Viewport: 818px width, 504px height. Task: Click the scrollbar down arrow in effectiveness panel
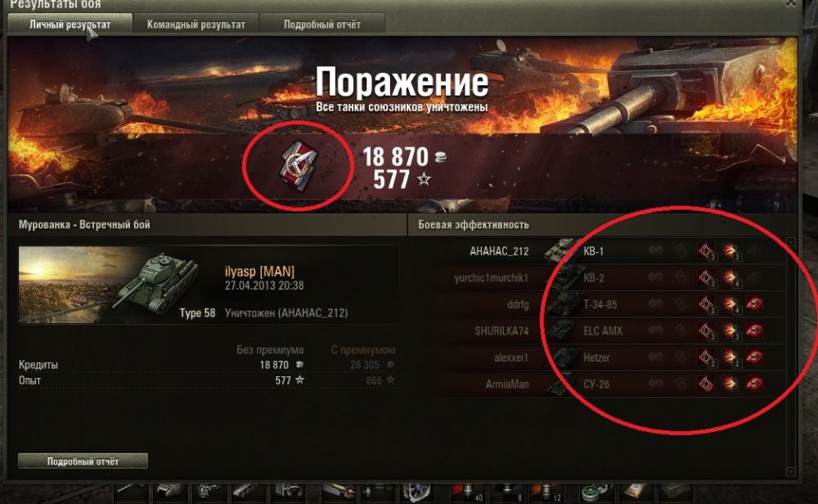pyautogui.click(x=791, y=471)
